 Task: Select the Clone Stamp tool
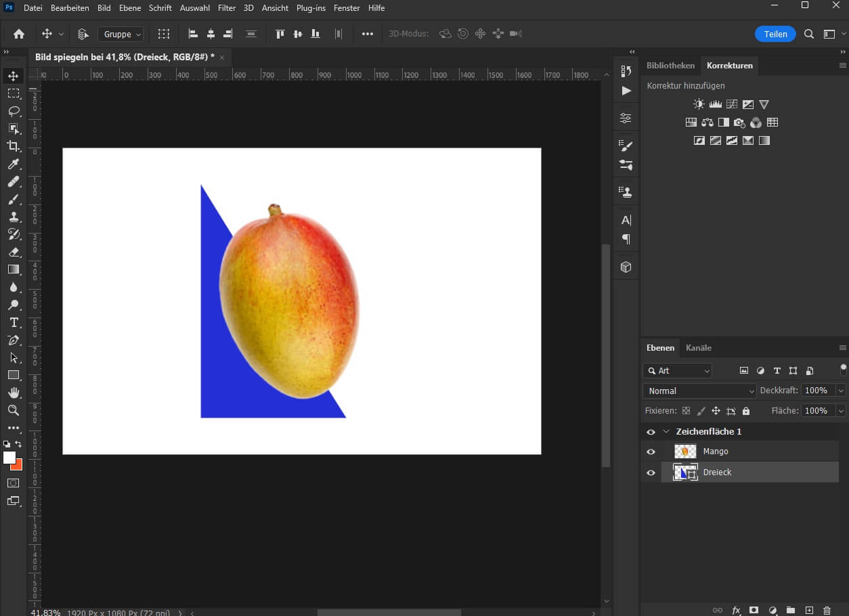(x=14, y=217)
